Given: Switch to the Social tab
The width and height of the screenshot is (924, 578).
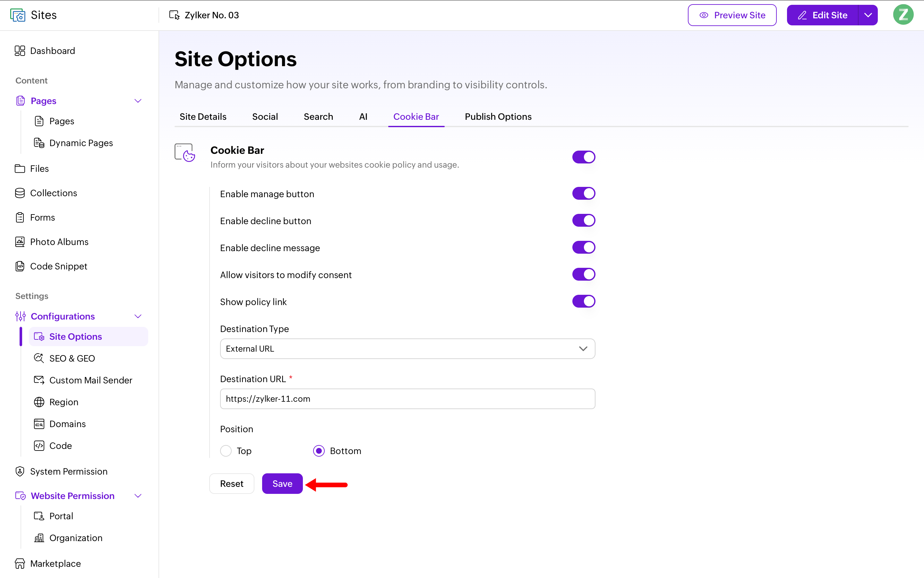Looking at the screenshot, I should coord(265,117).
